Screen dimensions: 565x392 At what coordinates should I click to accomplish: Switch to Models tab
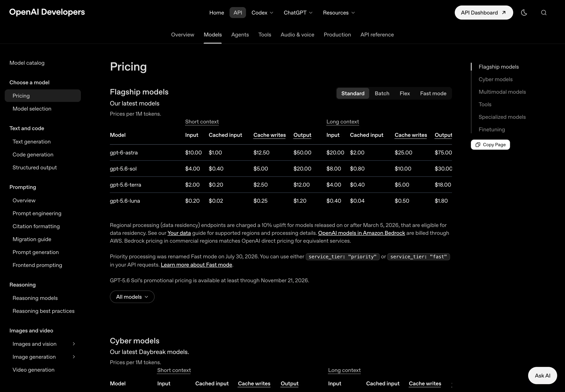point(213,35)
